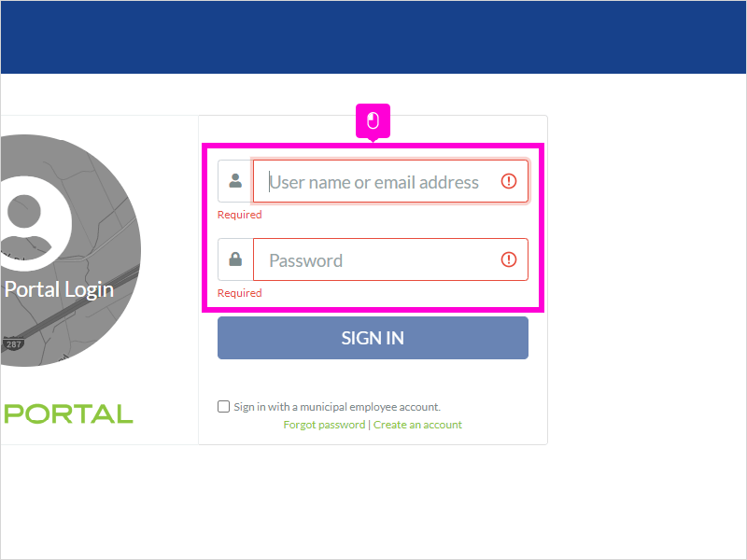Viewport: 747px width, 560px height.
Task: Click the SIGN IN button
Action: click(x=373, y=338)
